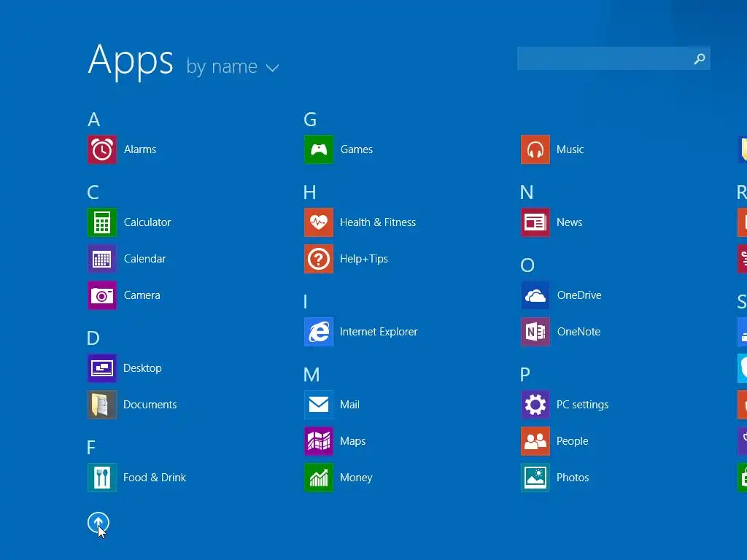Open the Alarms app icon
The height and width of the screenshot is (560, 747).
click(x=102, y=149)
